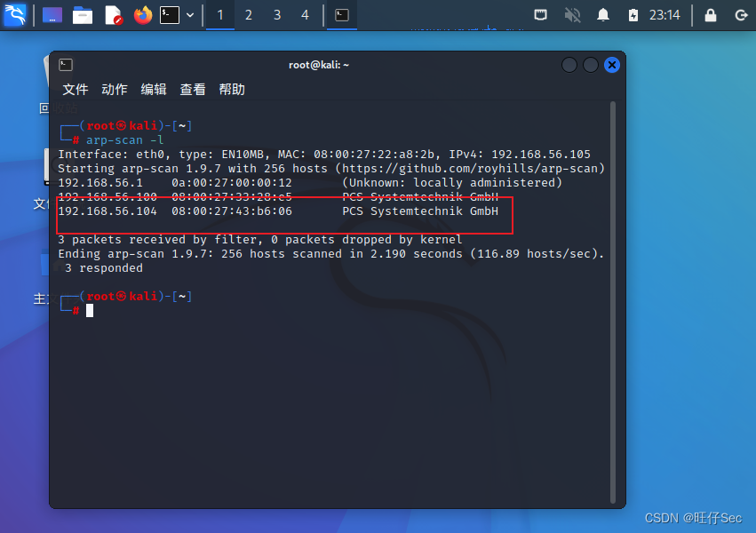
Task: Open the Kali applications menu icon
Action: (x=15, y=15)
